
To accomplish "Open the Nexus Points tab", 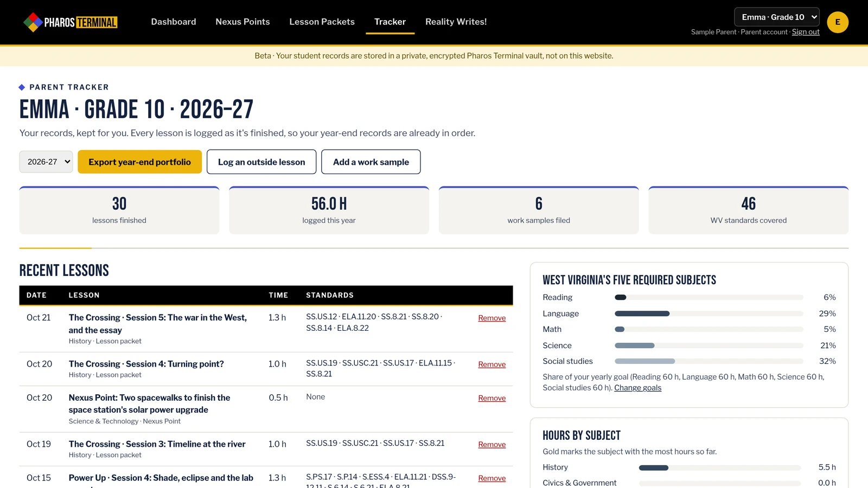I will [x=242, y=22].
